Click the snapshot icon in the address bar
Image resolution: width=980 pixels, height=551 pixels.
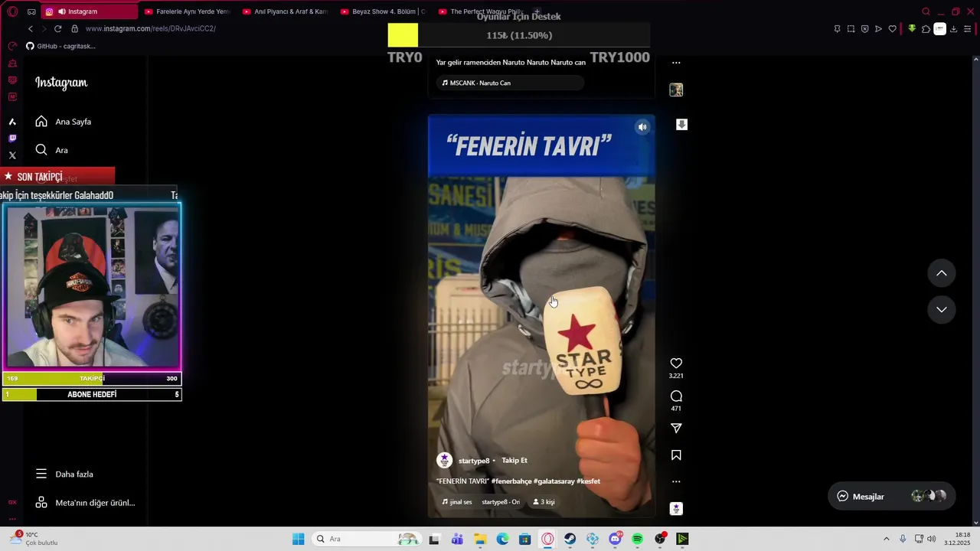coord(851,29)
